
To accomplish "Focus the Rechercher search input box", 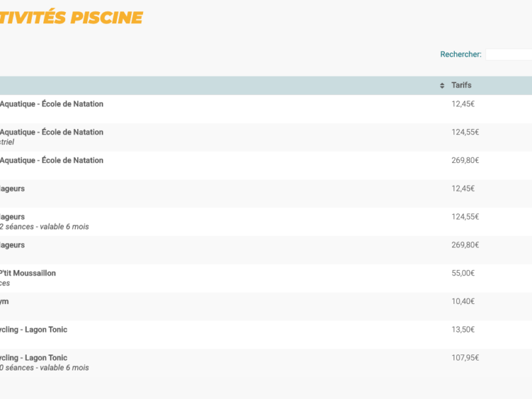I will coord(509,55).
